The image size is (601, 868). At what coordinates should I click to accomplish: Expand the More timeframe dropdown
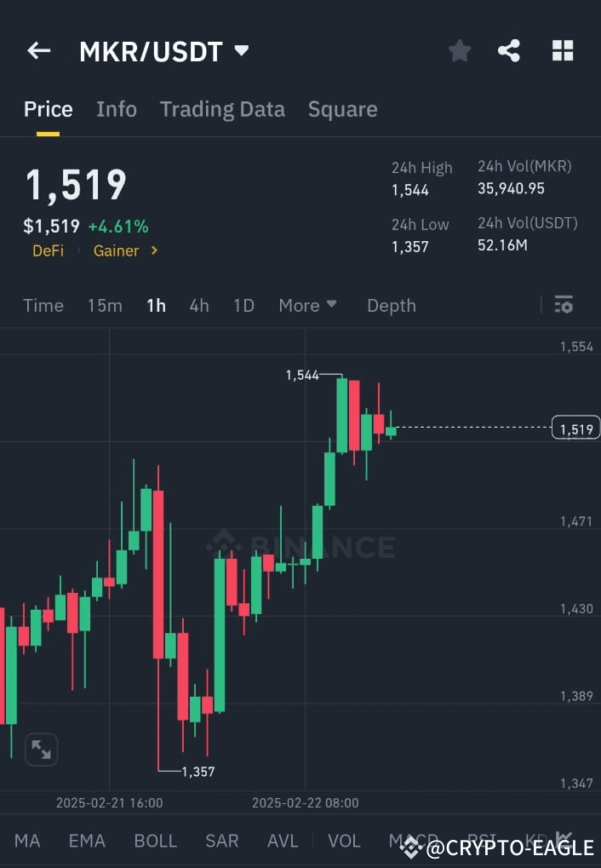(x=308, y=305)
